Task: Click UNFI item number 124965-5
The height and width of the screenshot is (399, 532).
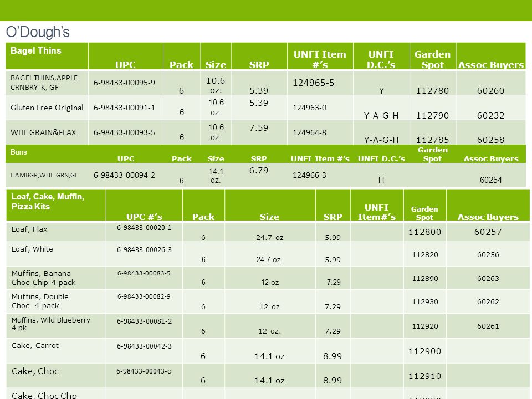Action: pyautogui.click(x=314, y=83)
